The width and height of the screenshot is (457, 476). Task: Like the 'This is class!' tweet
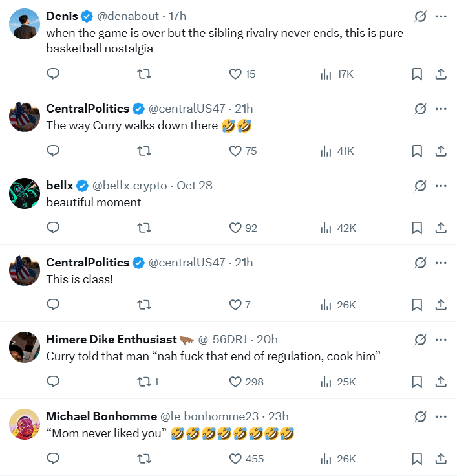[x=236, y=305]
